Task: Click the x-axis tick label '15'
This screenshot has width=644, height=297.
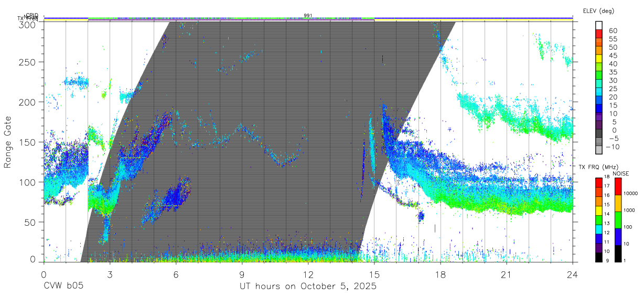Action: click(374, 274)
